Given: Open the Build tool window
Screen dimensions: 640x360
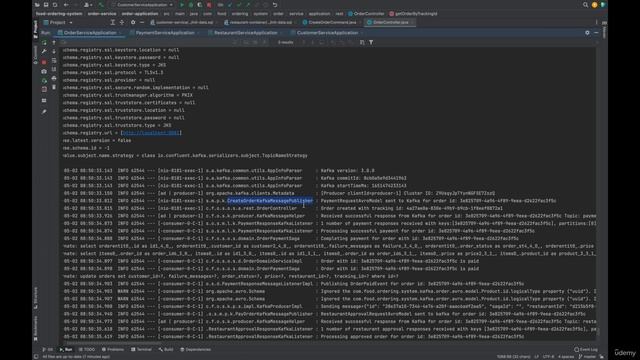Looking at the screenshot, I should click(x=166, y=349).
